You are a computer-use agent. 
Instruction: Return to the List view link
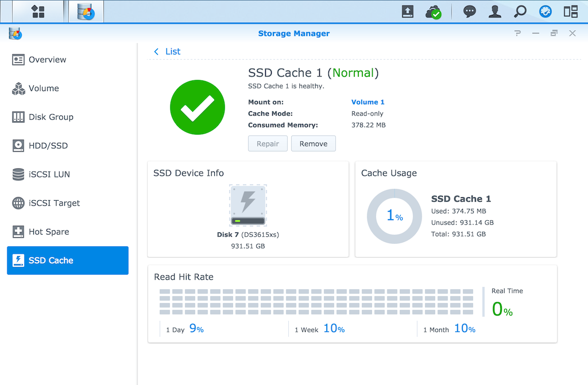coord(173,52)
